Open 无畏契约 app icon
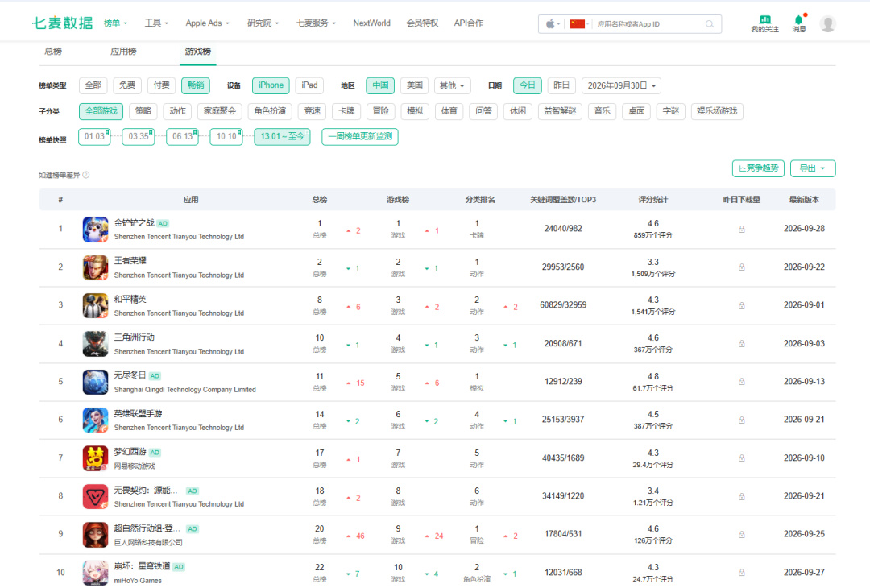 click(95, 496)
